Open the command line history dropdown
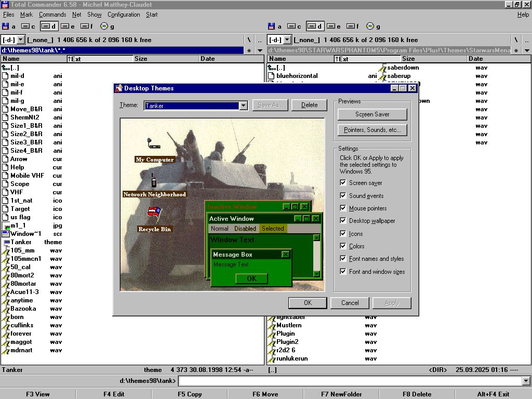Image resolution: width=532 pixels, height=399 pixels. click(526, 381)
